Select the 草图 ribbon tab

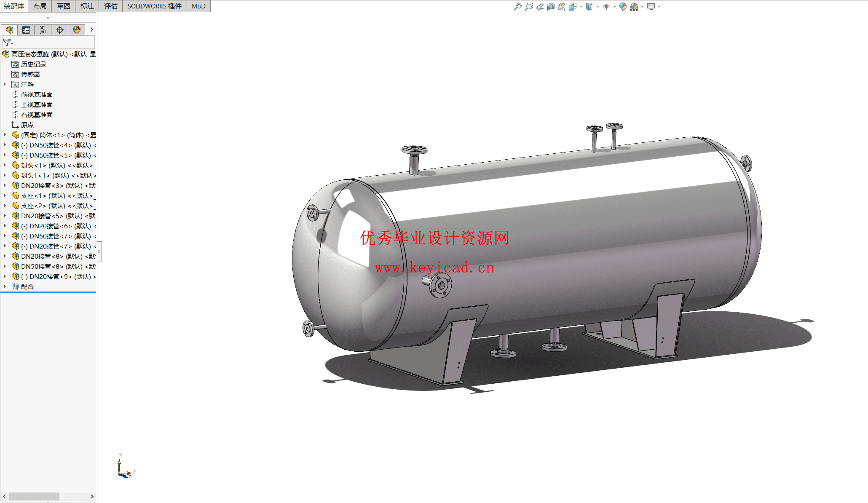tap(64, 6)
